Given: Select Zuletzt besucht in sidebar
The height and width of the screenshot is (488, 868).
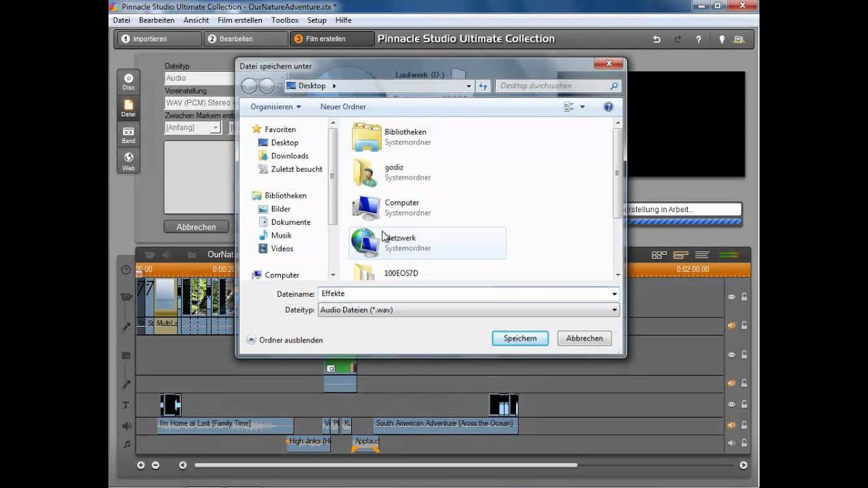Looking at the screenshot, I should (290, 169).
